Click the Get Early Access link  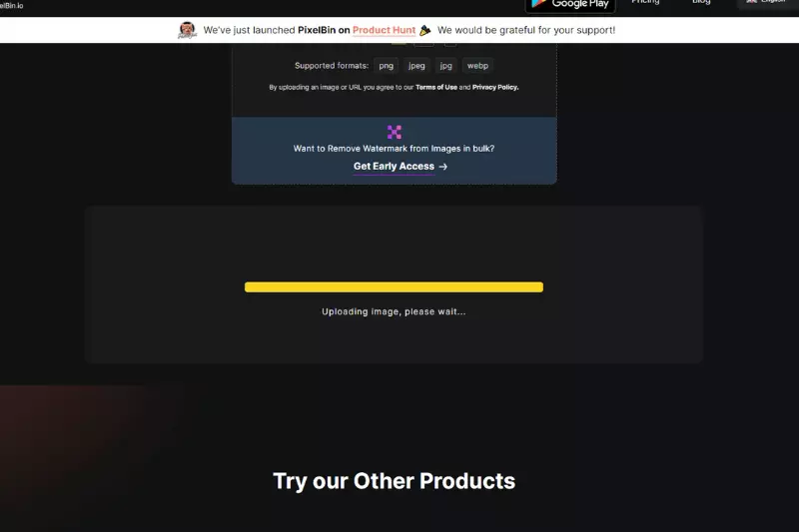[x=394, y=167]
